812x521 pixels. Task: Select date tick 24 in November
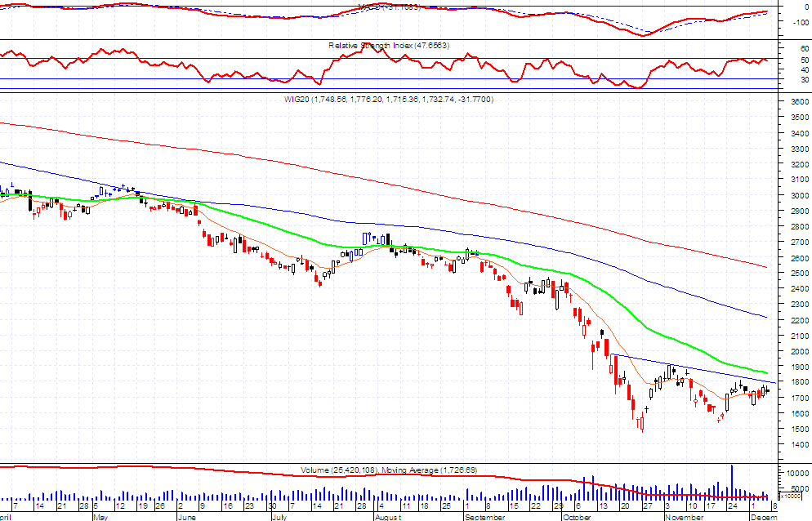point(733,506)
